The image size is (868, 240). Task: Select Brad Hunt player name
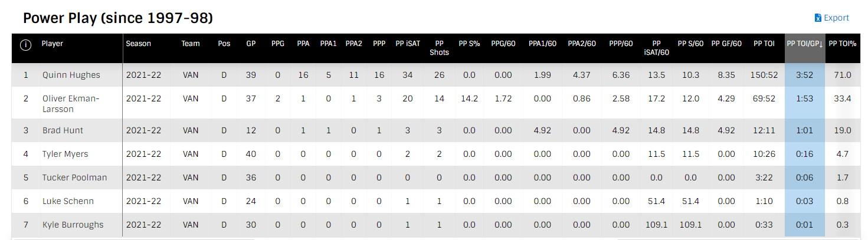click(x=63, y=130)
